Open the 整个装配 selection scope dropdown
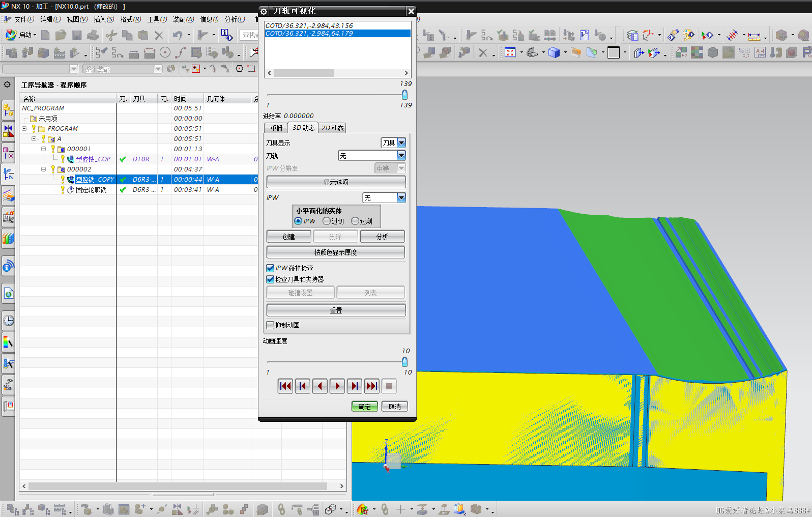 pos(122,69)
